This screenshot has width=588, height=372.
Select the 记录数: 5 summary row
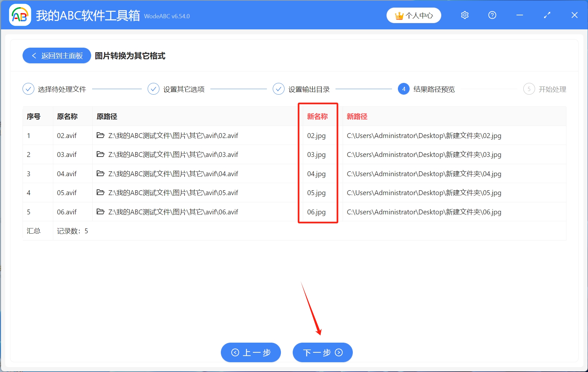[73, 231]
